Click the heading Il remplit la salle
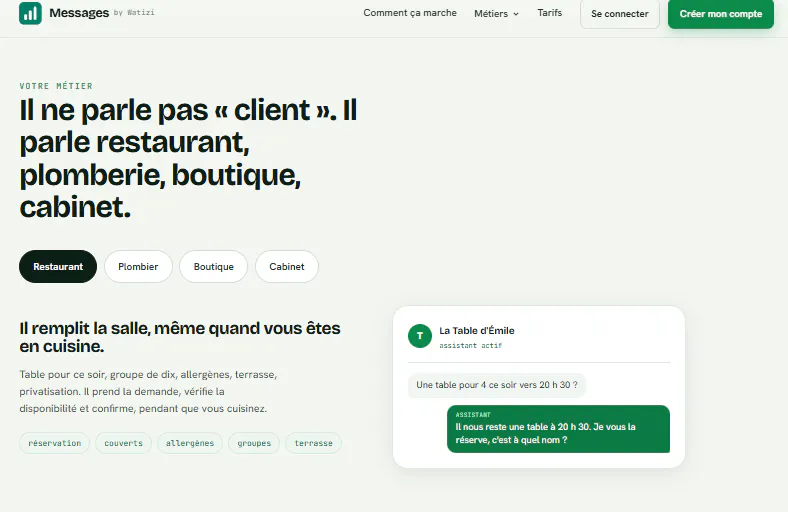The width and height of the screenshot is (788, 512). pyautogui.click(x=180, y=337)
